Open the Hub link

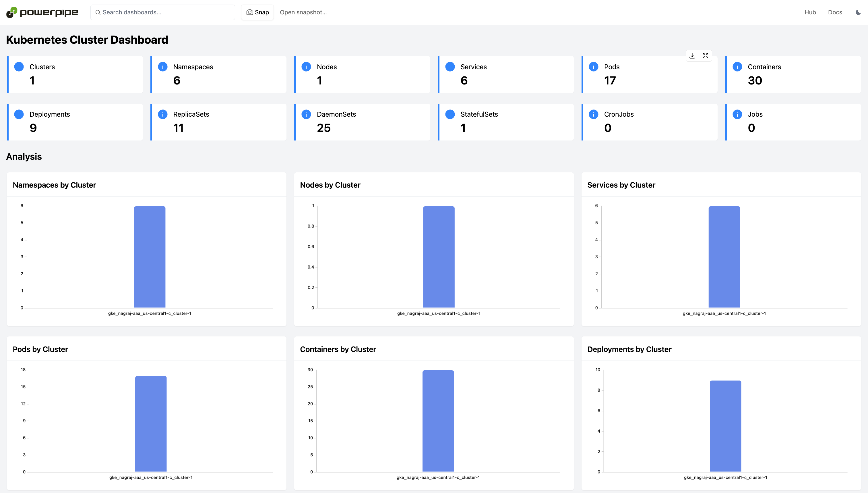pos(810,13)
